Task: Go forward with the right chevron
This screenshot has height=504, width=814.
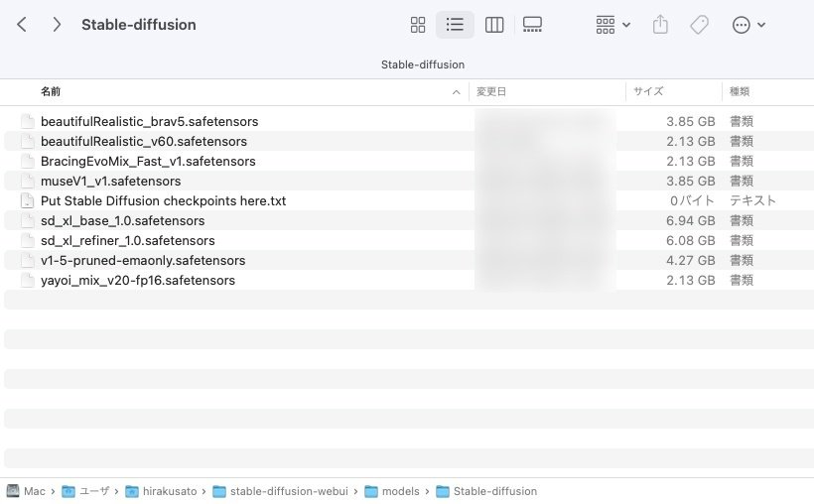Action: (x=57, y=25)
